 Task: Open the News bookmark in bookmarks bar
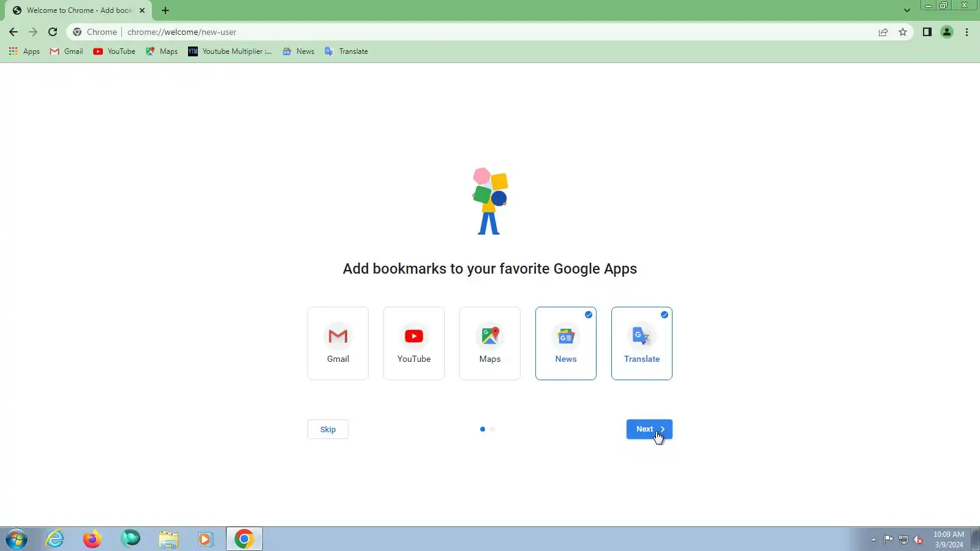298,51
